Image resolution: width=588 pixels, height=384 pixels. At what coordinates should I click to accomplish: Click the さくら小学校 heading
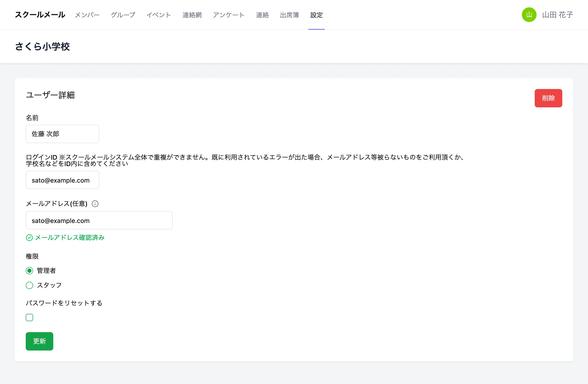click(42, 46)
